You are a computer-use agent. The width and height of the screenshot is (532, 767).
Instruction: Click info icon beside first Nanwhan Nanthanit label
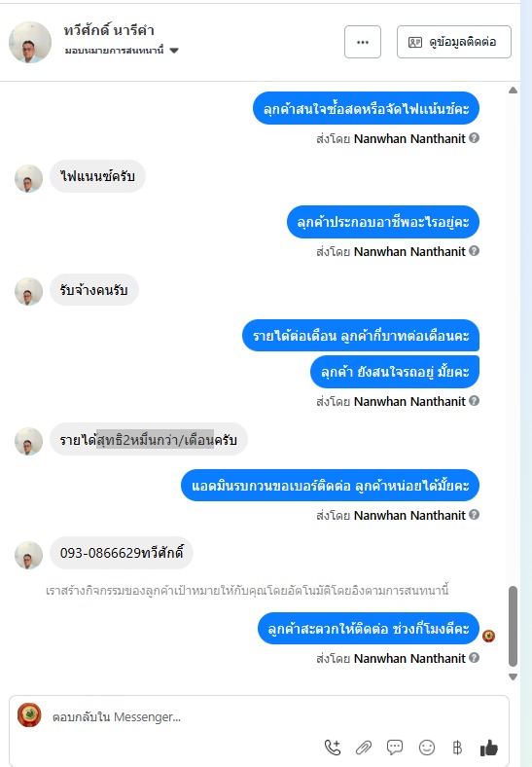coord(474,138)
